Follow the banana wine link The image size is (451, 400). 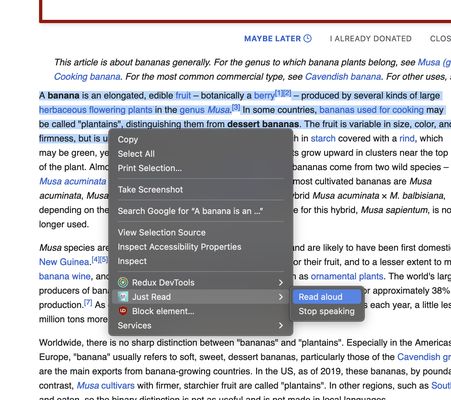coord(65,276)
